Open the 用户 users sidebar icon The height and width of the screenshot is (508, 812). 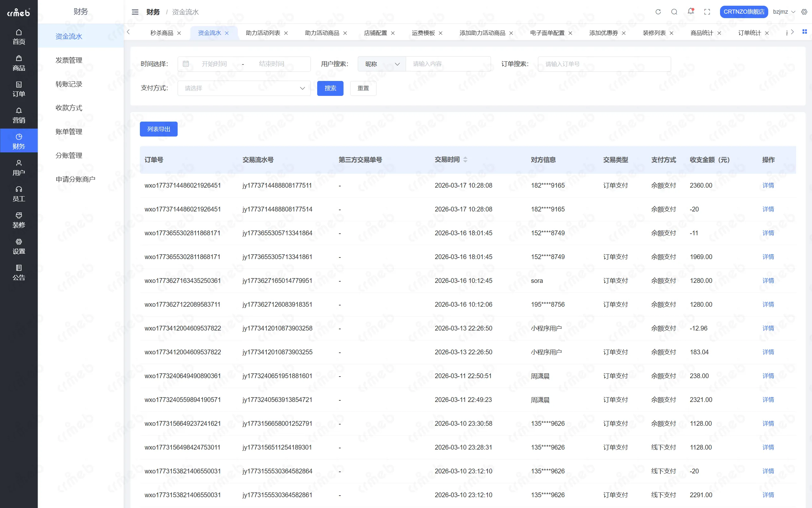[x=19, y=168]
